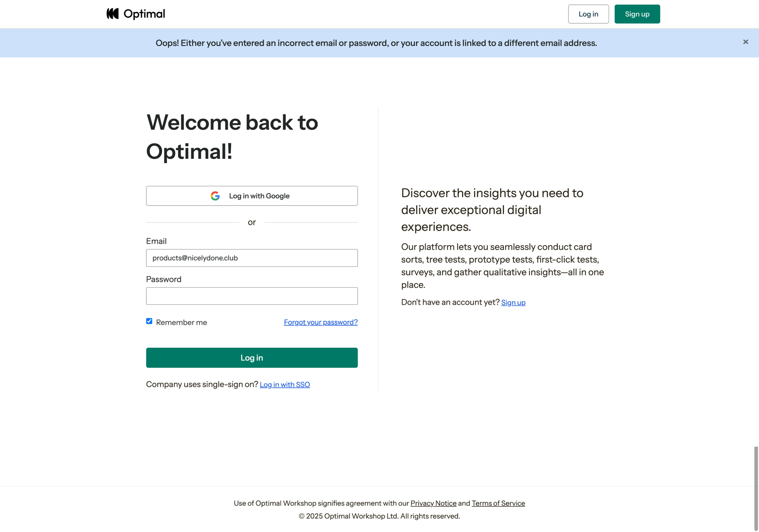
Task: Open the Terms of Service footer link
Action: click(498, 503)
